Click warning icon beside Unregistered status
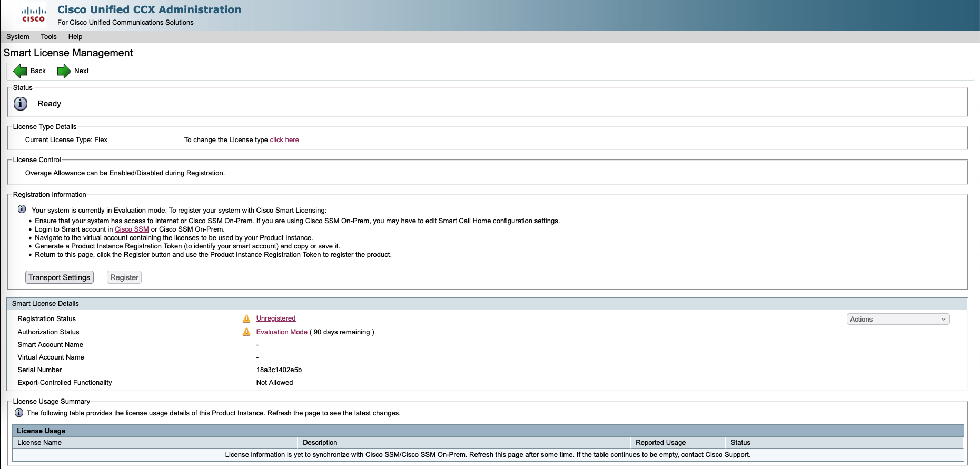Screen dimensions: 980x469 click(246, 318)
